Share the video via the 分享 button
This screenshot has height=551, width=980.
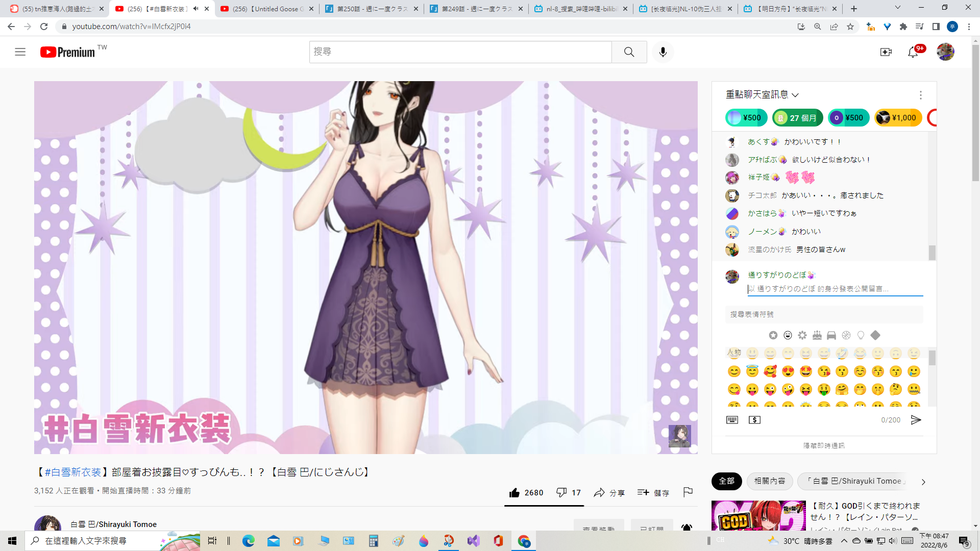tap(609, 492)
